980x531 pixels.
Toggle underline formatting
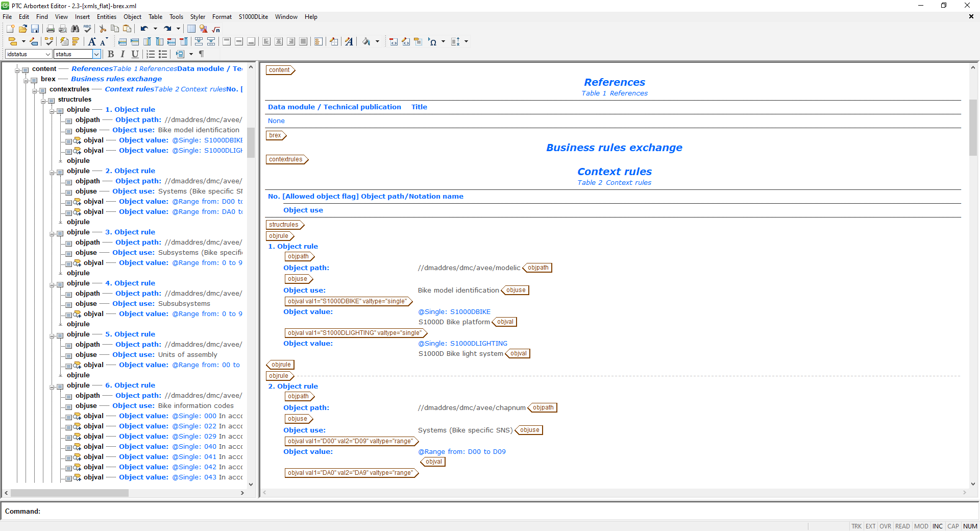[135, 54]
